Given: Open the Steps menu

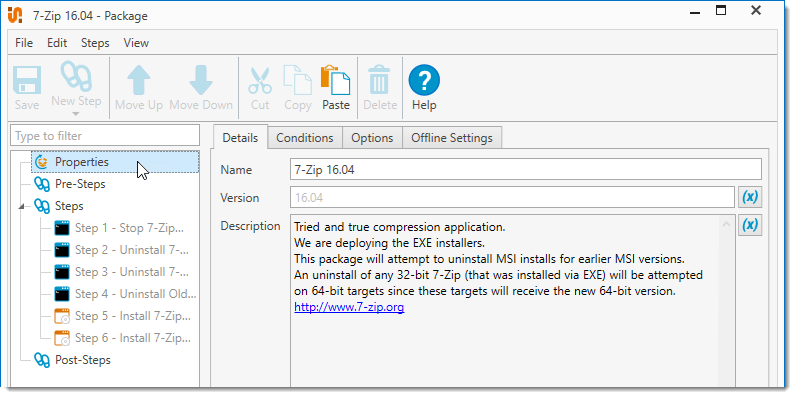Looking at the screenshot, I should click(95, 43).
